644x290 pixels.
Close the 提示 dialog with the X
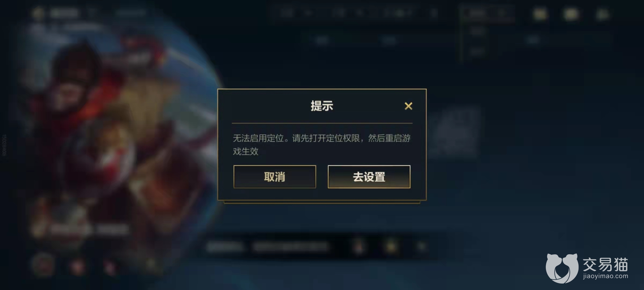[x=408, y=106]
